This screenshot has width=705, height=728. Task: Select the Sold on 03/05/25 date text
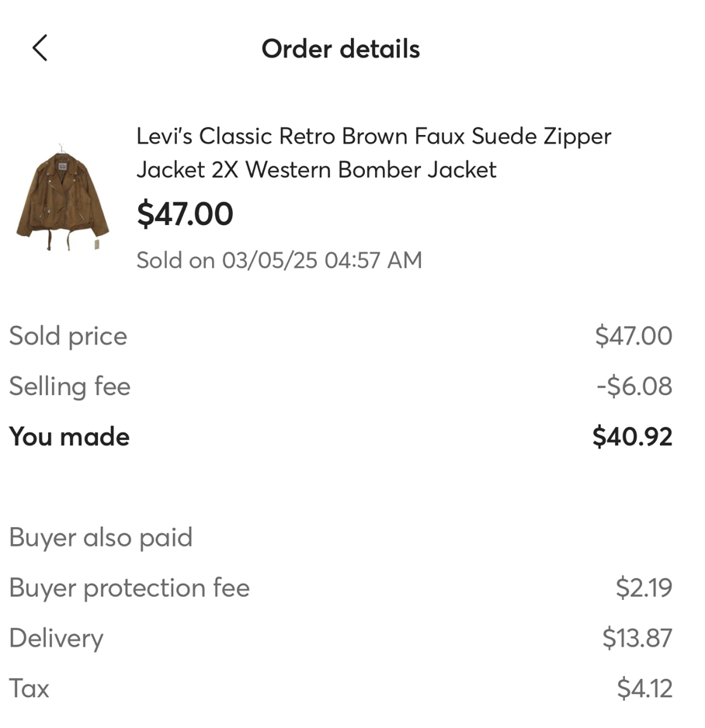[x=280, y=260]
